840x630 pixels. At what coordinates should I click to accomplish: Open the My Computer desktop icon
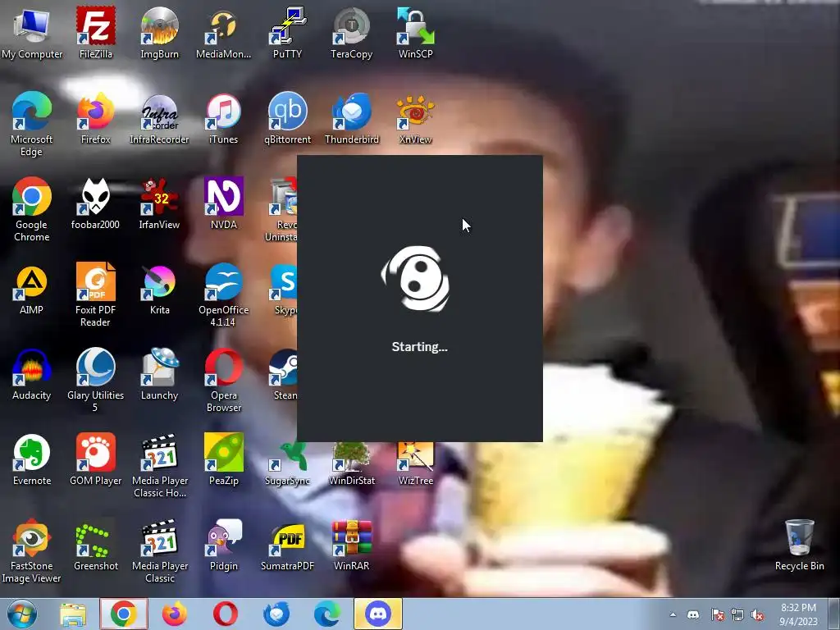[x=32, y=32]
